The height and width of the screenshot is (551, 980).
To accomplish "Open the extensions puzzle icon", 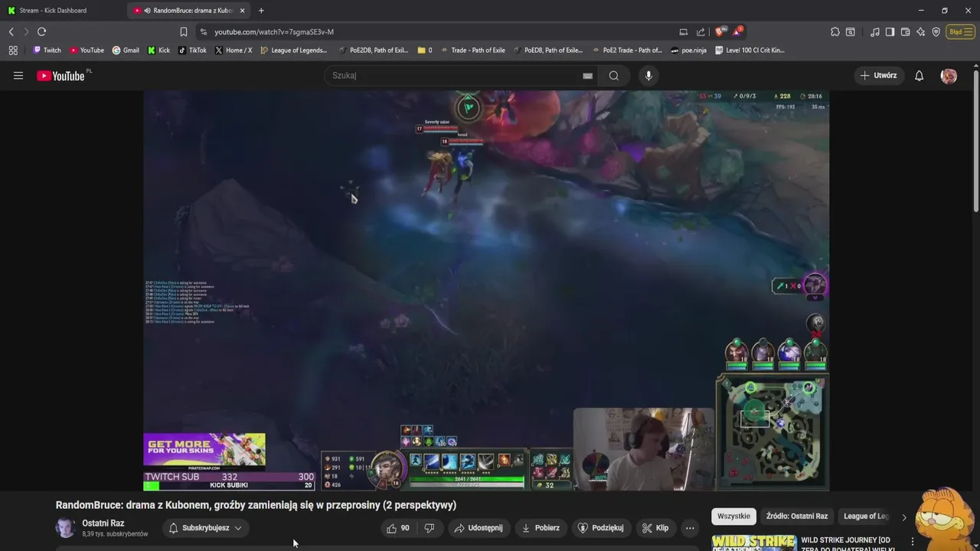I will (835, 32).
